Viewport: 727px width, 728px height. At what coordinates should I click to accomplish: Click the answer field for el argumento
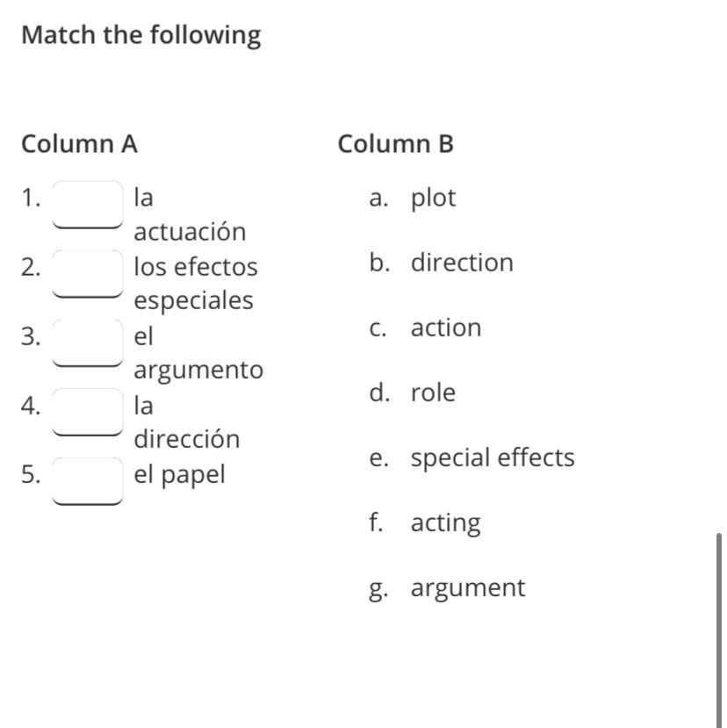click(x=88, y=342)
